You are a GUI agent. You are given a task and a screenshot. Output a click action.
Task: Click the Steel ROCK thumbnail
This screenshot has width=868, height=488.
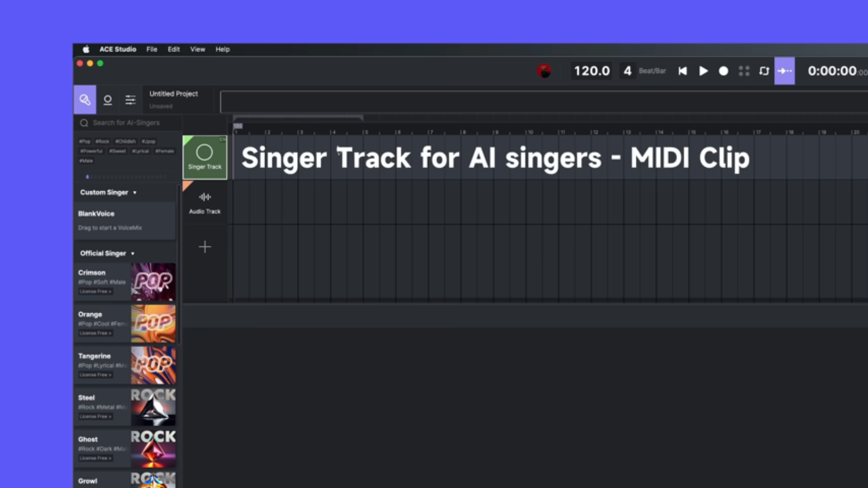[x=154, y=407]
